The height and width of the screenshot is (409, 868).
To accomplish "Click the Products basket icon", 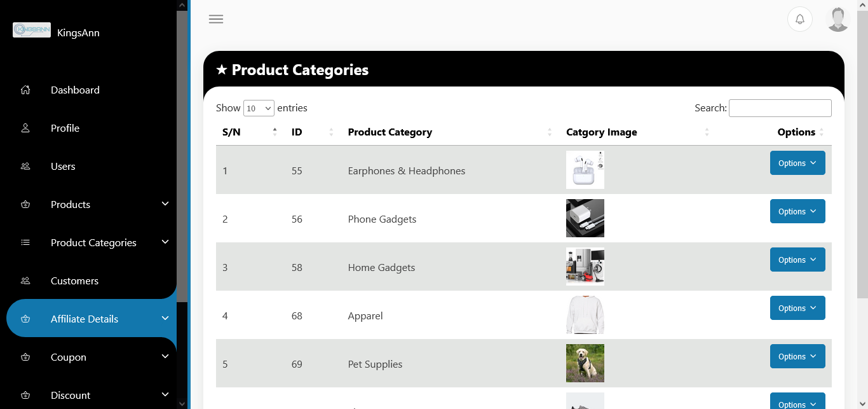I will coord(25,204).
